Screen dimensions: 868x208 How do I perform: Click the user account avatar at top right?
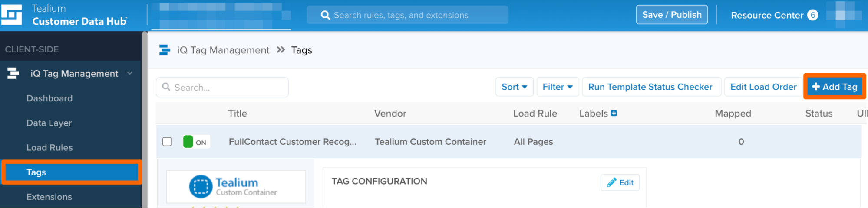[843, 15]
